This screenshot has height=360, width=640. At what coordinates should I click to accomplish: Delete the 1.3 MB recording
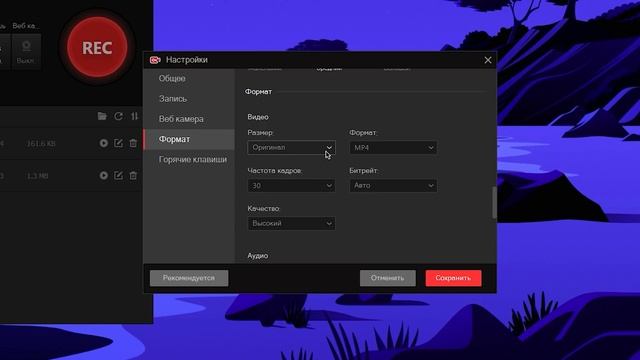133,175
